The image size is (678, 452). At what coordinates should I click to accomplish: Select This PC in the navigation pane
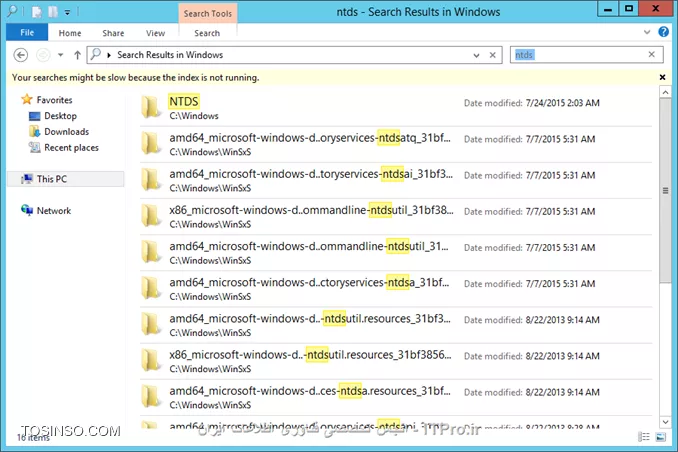(65, 179)
